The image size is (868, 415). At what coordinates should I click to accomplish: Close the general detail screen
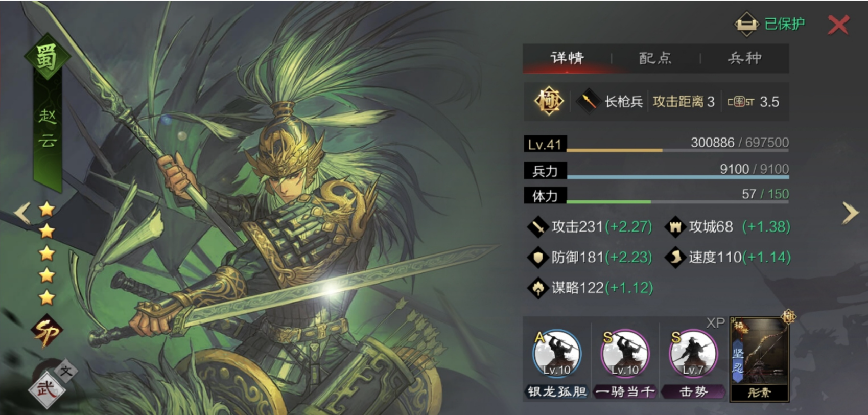(838, 25)
